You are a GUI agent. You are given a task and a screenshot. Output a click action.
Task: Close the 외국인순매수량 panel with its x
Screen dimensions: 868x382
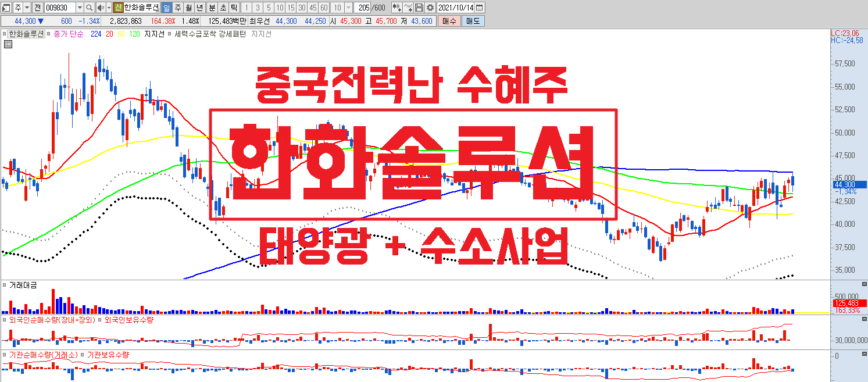click(864, 319)
